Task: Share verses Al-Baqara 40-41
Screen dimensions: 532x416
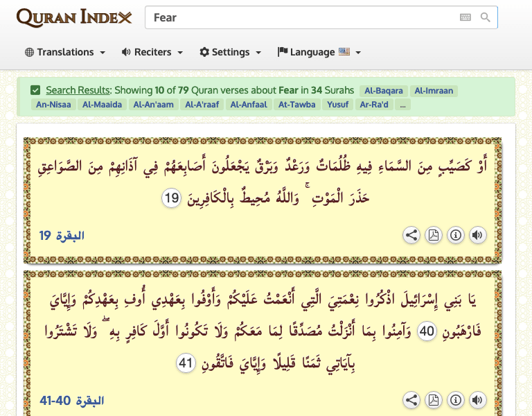Action: coord(411,400)
